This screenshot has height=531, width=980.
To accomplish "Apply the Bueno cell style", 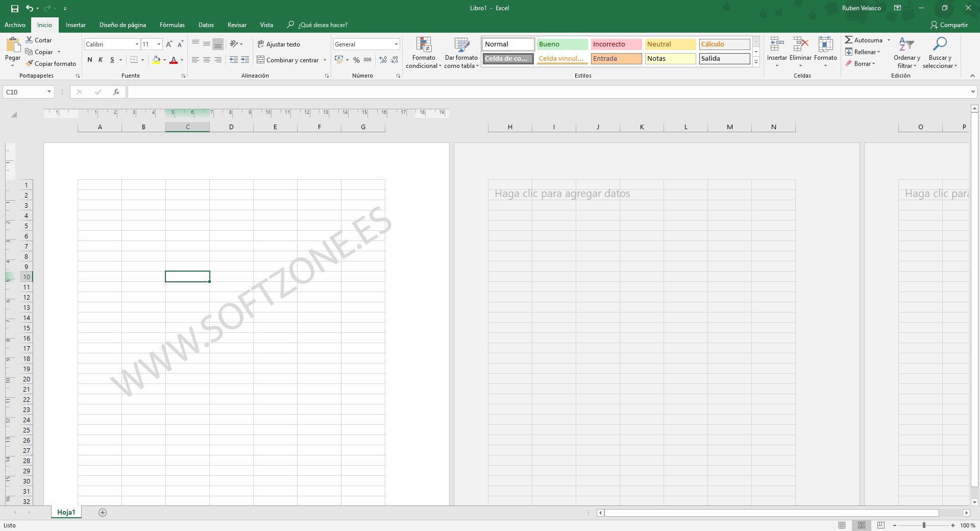I will 562,44.
